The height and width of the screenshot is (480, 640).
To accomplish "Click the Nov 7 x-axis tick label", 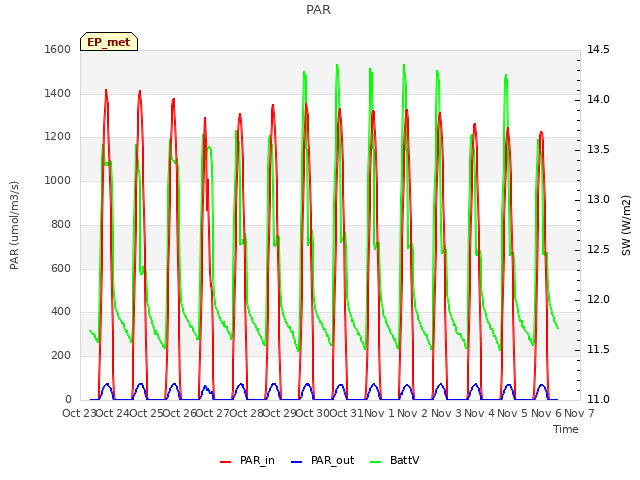I will (x=579, y=413).
